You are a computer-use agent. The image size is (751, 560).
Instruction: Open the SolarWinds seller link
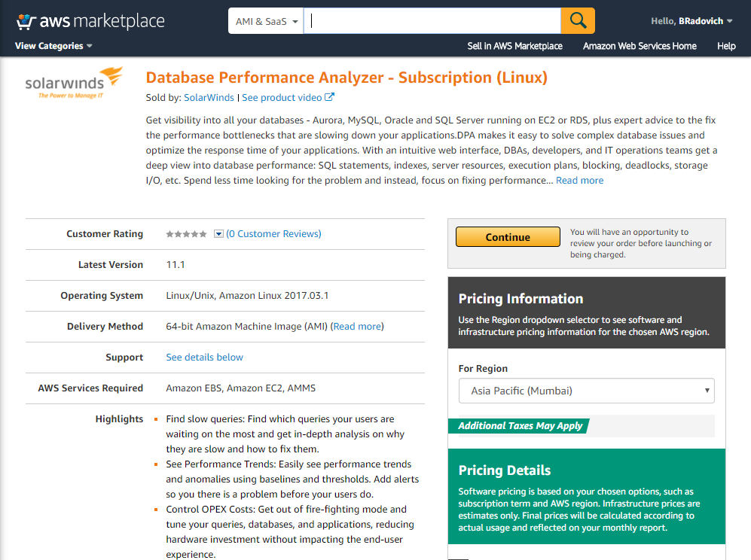click(x=209, y=98)
